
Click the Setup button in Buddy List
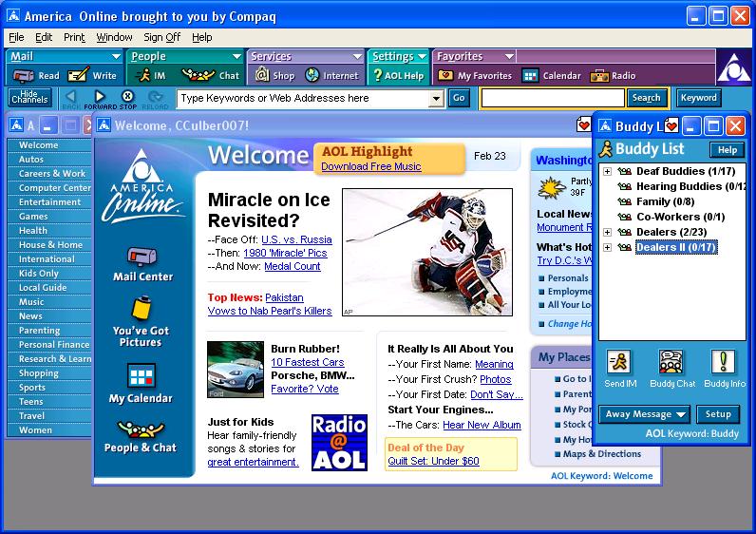tap(718, 414)
